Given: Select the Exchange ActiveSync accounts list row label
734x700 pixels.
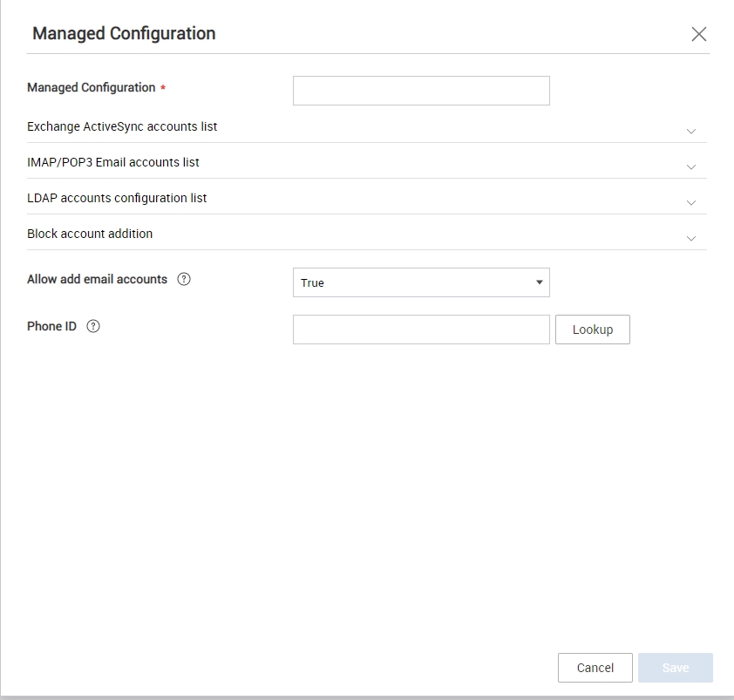Looking at the screenshot, I should click(x=122, y=127).
